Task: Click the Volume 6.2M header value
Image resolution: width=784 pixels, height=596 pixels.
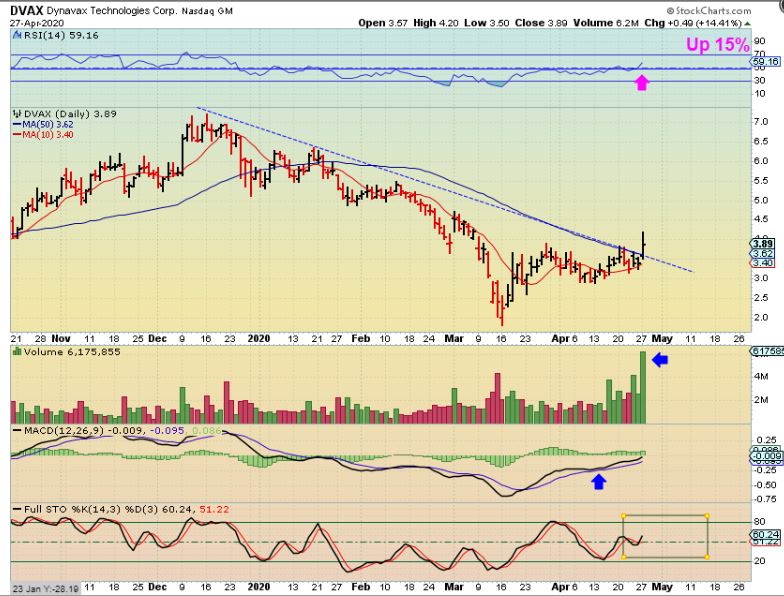Action: 606,23
